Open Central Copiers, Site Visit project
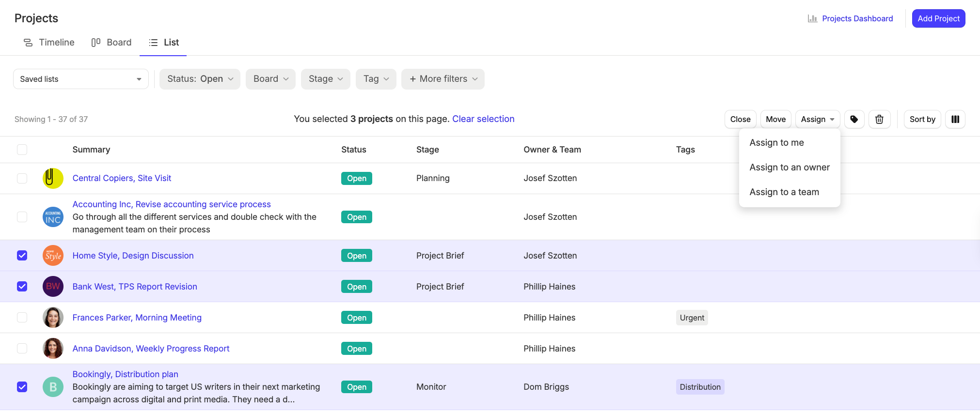This screenshot has width=980, height=413. click(x=122, y=178)
